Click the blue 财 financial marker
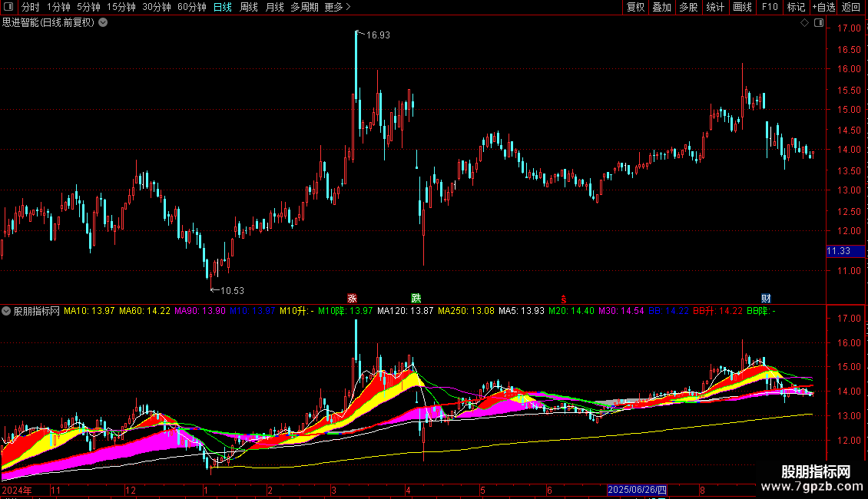The image size is (868, 499). pyautogui.click(x=766, y=299)
